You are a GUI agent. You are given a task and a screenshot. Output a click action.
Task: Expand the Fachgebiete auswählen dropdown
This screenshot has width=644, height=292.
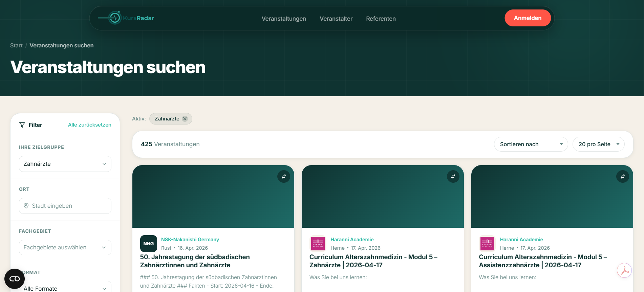[65, 248]
